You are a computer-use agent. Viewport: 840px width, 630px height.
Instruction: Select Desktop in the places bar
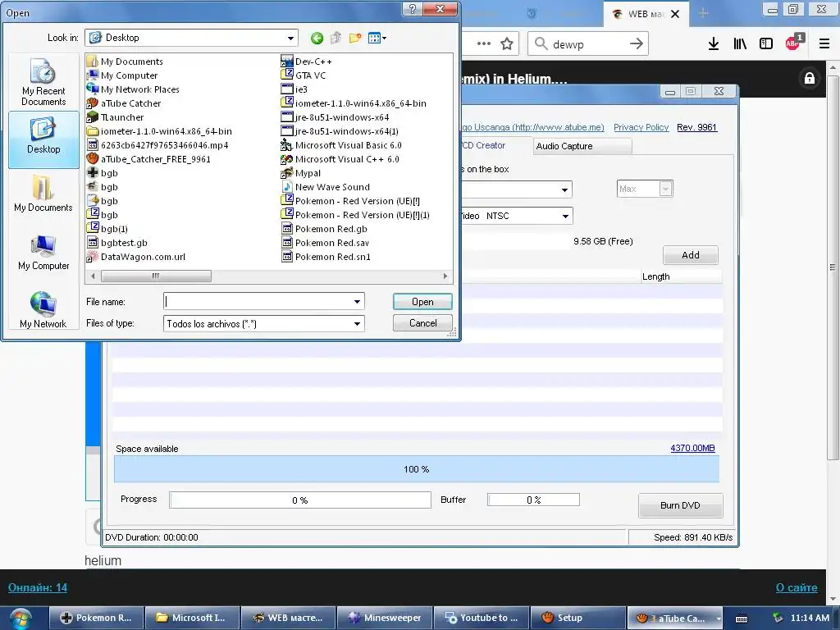[x=43, y=139]
